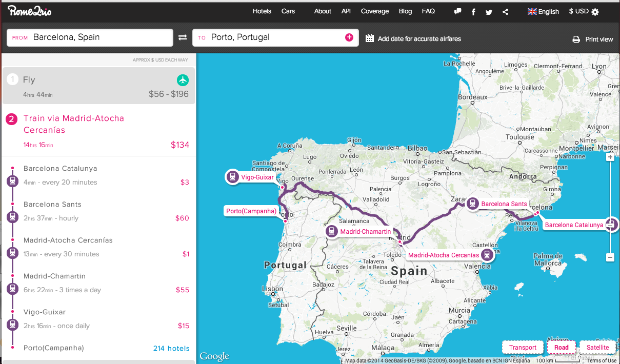Viewport: 620px width, 364px height.
Task: Click train icon for Madrid-Atocha Cercanías segment
Action: 12,253
